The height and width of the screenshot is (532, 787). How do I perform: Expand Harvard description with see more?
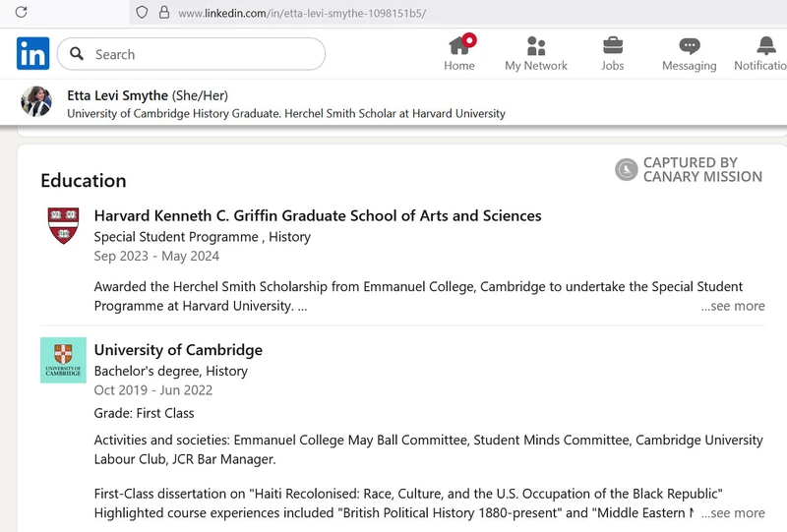[732, 306]
